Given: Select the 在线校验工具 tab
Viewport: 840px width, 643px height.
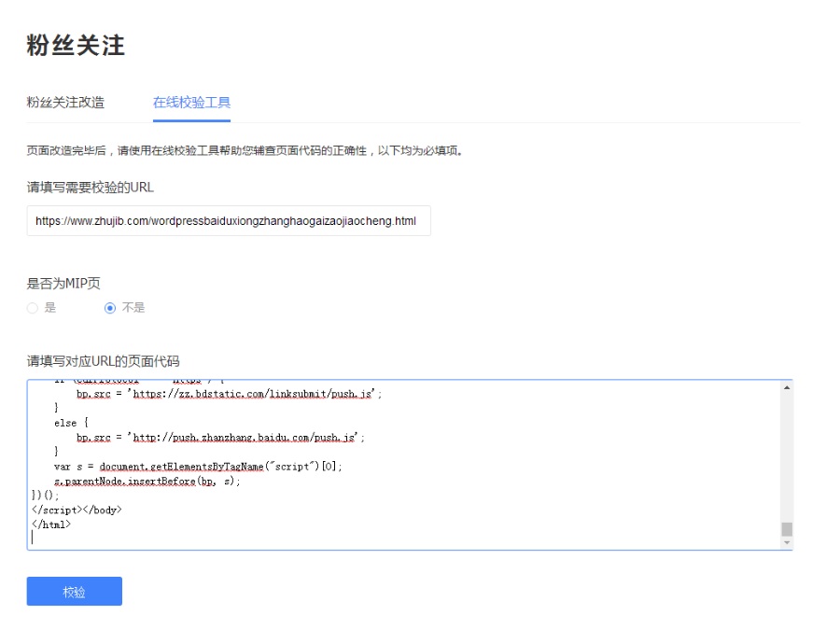Looking at the screenshot, I should [x=191, y=103].
